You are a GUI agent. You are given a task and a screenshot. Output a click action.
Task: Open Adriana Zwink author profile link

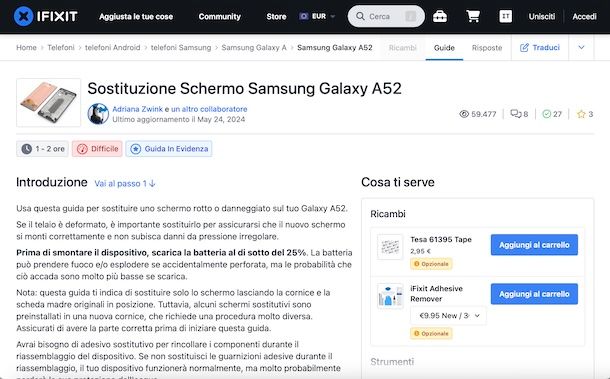coord(137,109)
